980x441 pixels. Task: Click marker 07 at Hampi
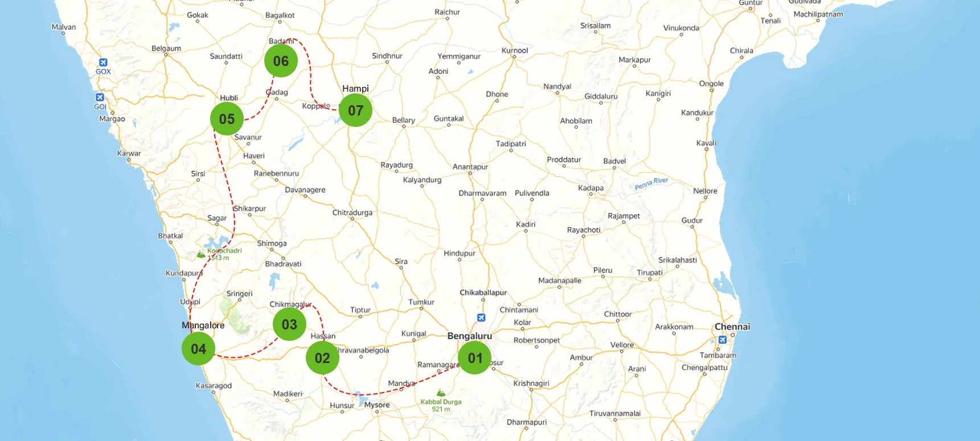(355, 110)
